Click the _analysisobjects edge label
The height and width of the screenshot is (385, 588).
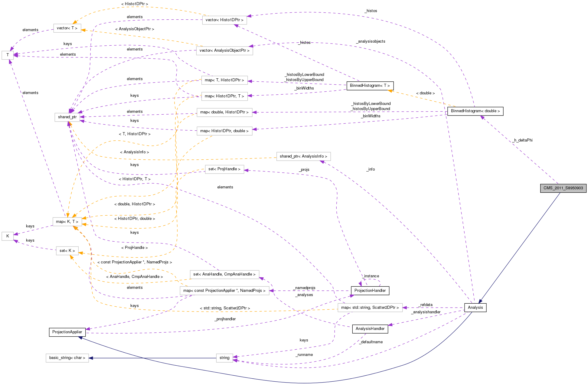point(371,41)
